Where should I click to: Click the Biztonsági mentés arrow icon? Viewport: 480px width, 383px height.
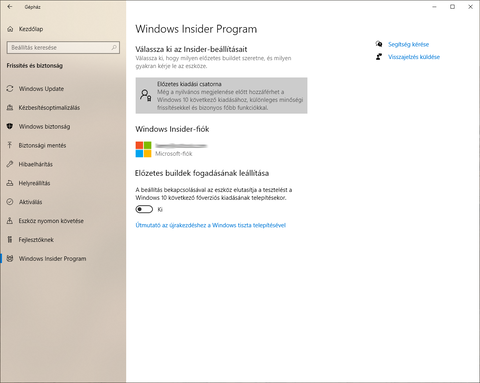[x=10, y=145]
